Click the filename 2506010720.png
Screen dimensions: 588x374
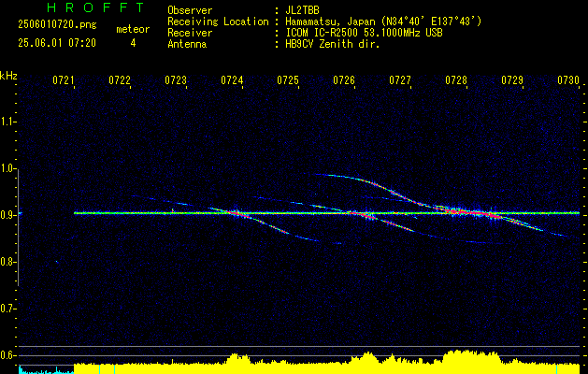point(57,24)
